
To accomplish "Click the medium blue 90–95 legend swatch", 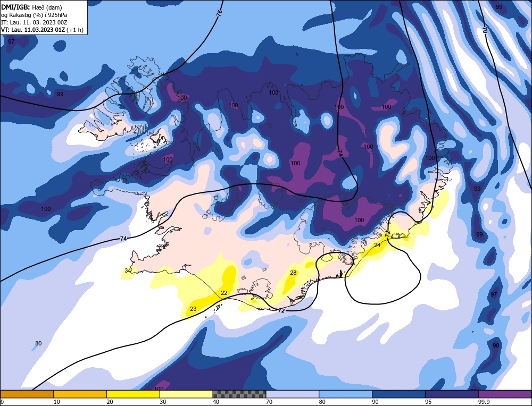I will [x=398, y=394].
